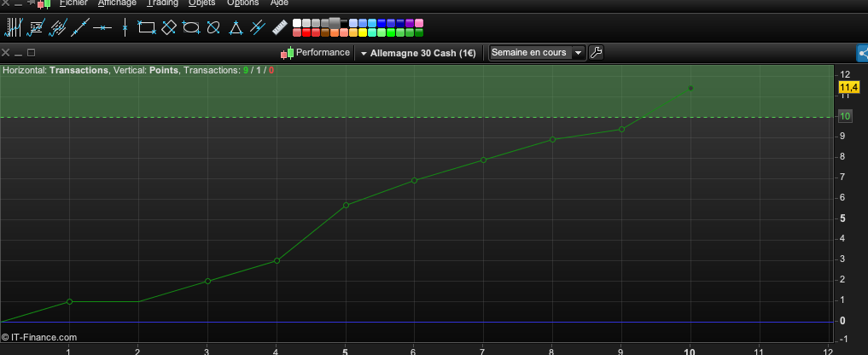
Task: Click the green 9 winning transactions count
Action: click(x=246, y=70)
